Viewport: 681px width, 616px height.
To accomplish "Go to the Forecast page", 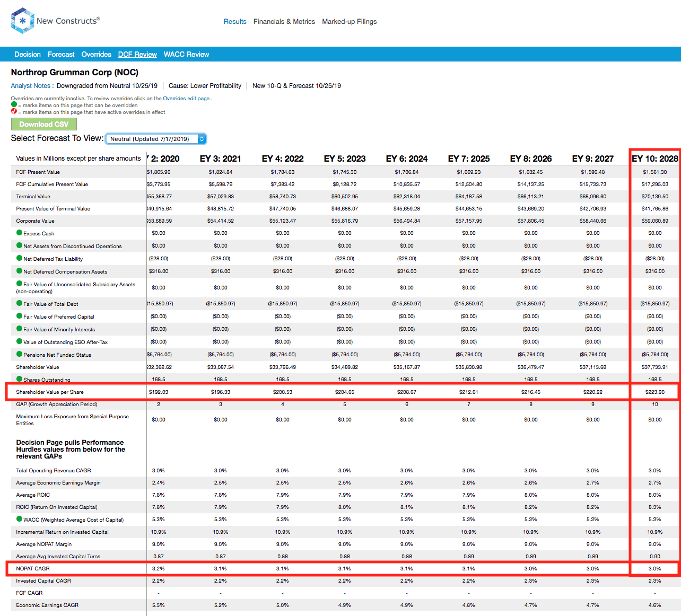I will pos(61,55).
